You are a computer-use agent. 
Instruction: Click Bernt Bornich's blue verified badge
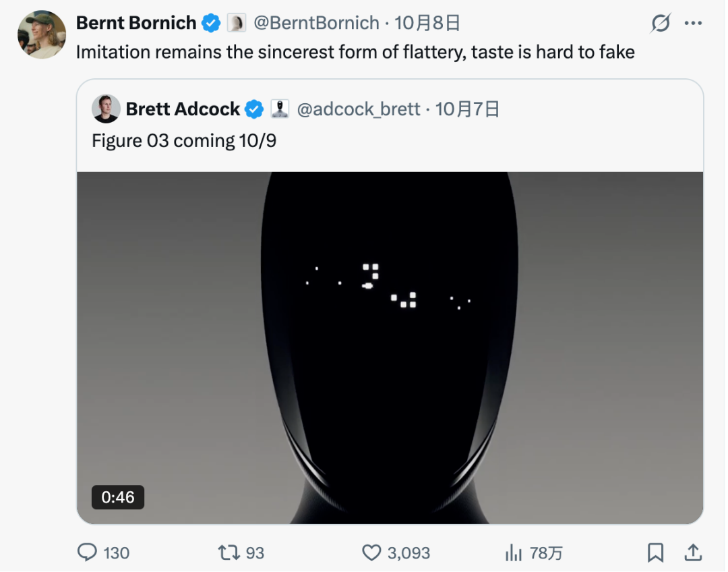[211, 24]
